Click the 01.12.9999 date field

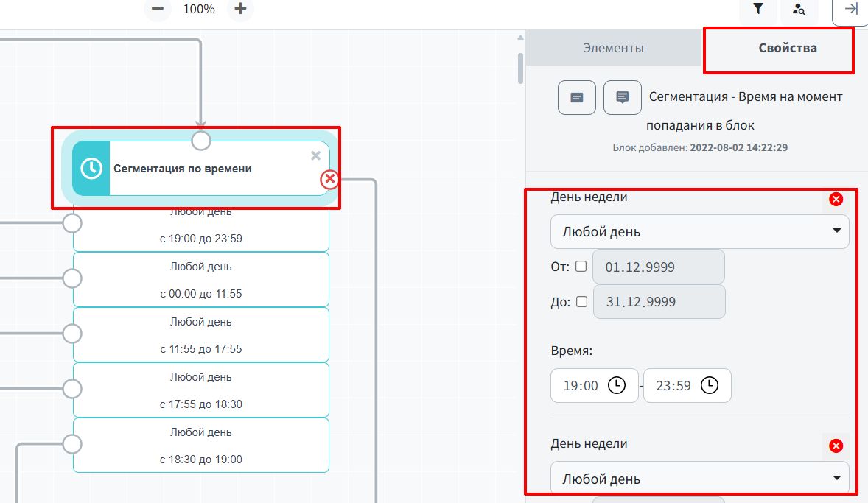[658, 267]
